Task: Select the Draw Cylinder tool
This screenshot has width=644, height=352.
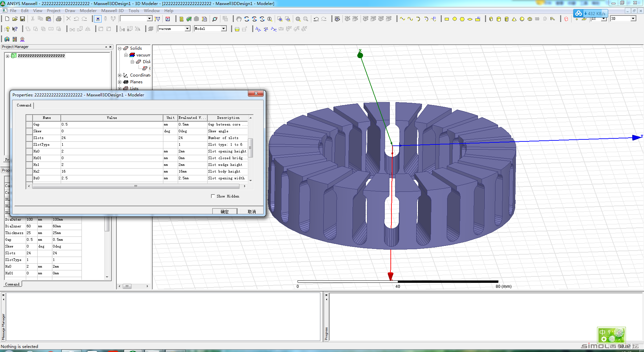Action: (499, 19)
